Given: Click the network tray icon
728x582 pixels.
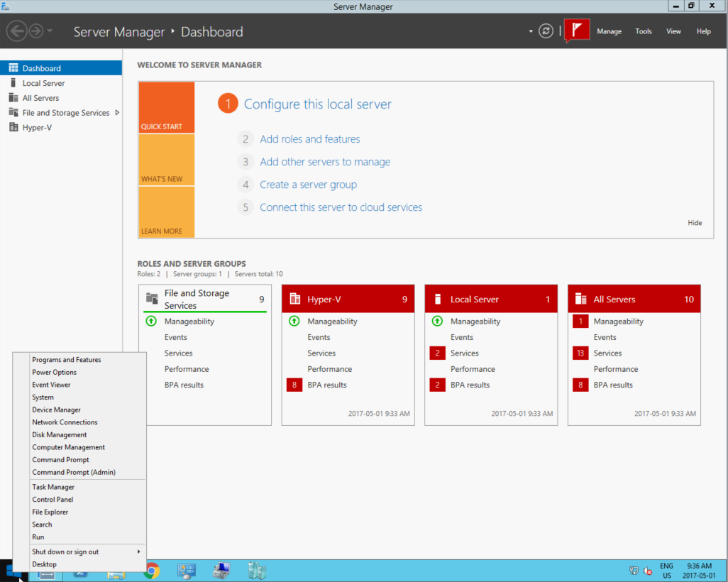Looking at the screenshot, I should 634,571.
